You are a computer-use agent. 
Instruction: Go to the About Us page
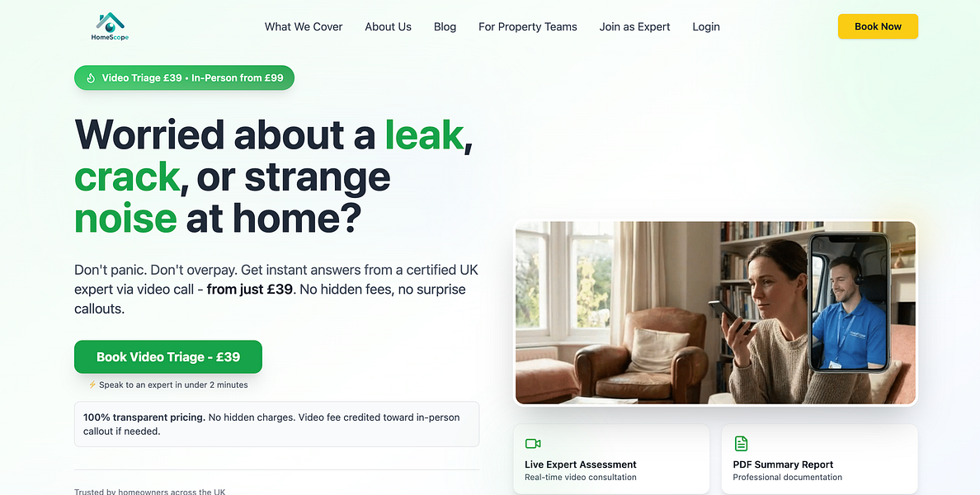389,27
